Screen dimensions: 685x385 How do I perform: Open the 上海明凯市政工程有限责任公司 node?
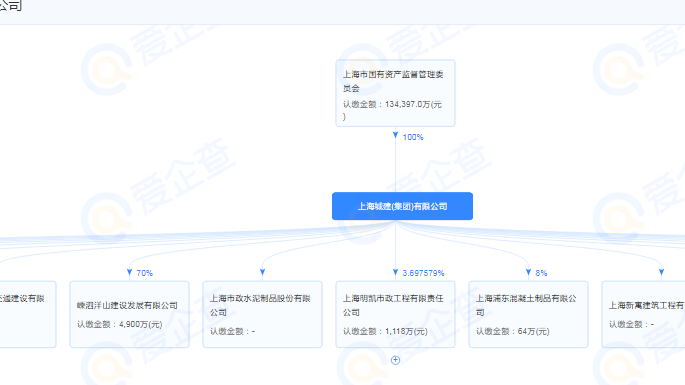(395, 314)
